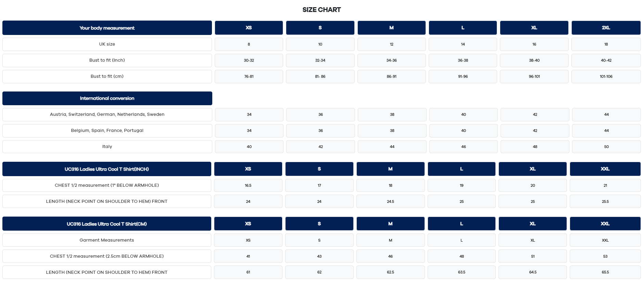Click the SIZE CHART title
Viewport: 644px width, 281px height.
pos(321,10)
